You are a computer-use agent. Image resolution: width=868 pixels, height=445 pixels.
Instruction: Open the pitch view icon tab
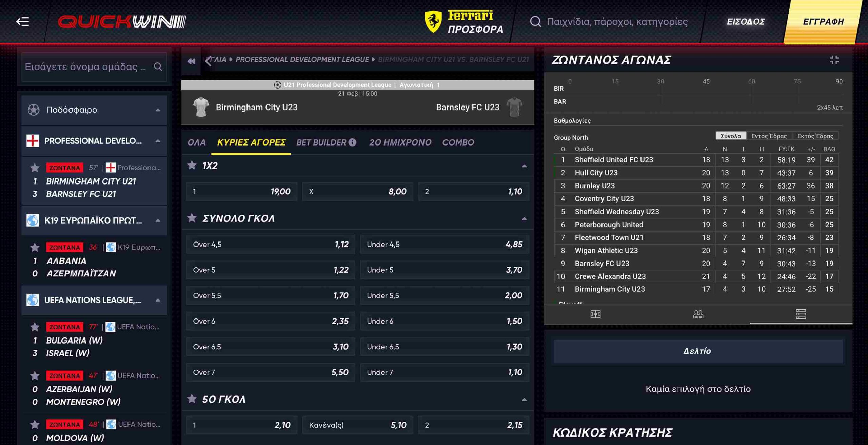pos(595,314)
